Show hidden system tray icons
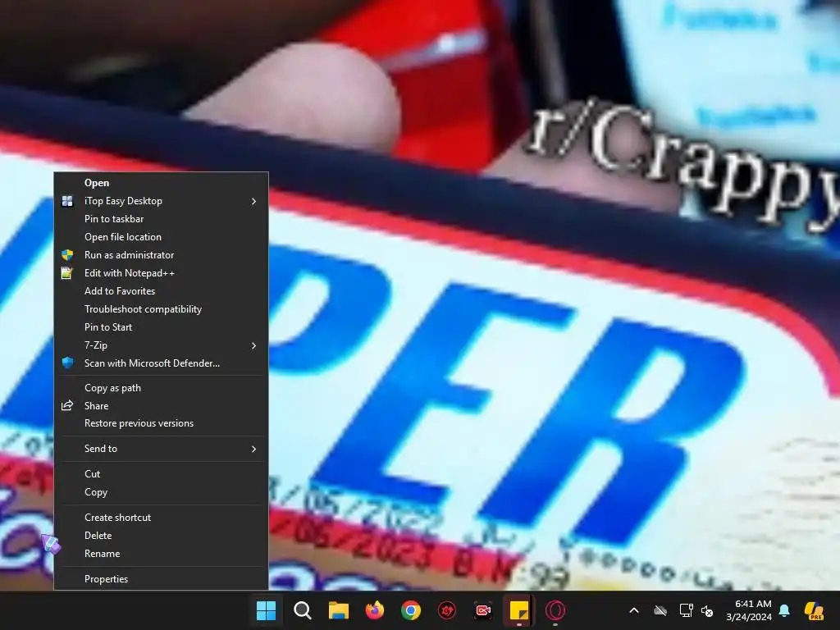This screenshot has width=840, height=630. tap(634, 610)
